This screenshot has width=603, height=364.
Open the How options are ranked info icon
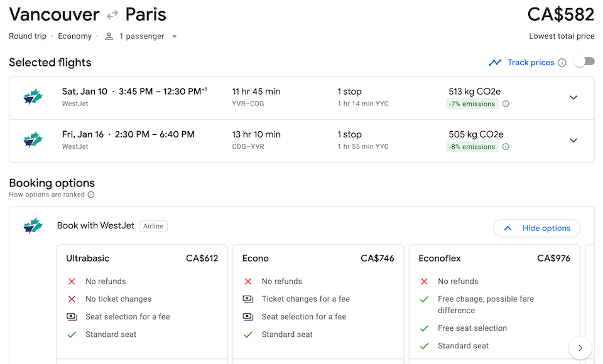click(90, 195)
